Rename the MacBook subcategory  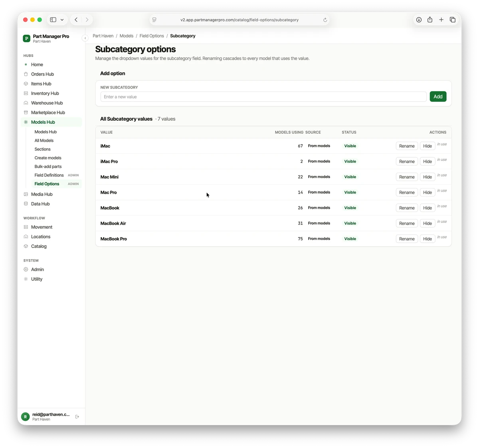click(x=407, y=208)
